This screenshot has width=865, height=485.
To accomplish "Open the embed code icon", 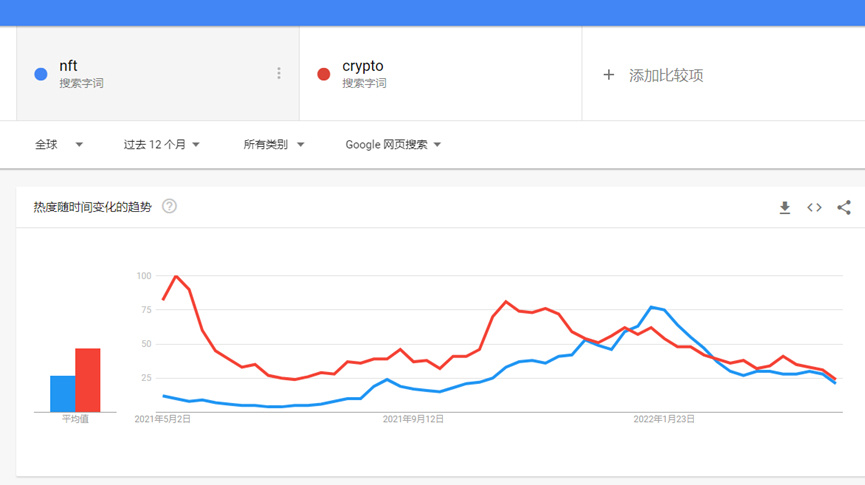I will 814,207.
